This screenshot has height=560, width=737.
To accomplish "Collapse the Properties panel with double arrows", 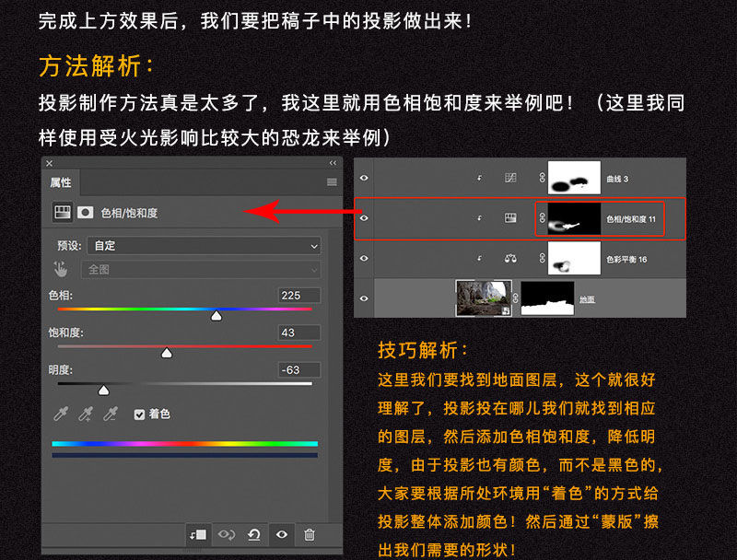I will coord(333,163).
